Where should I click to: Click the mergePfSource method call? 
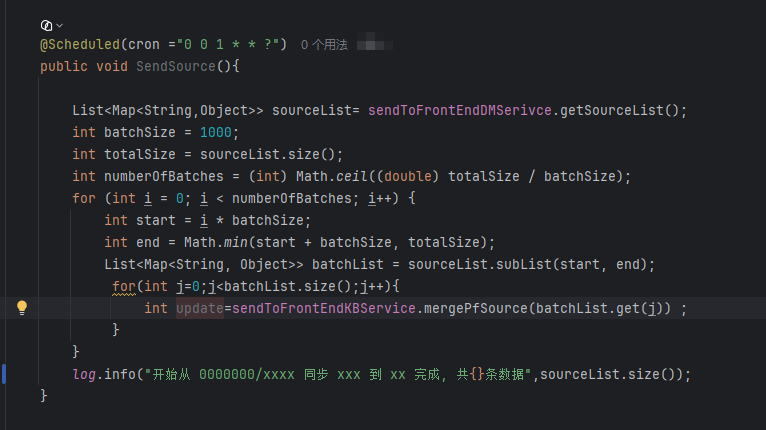[476, 308]
